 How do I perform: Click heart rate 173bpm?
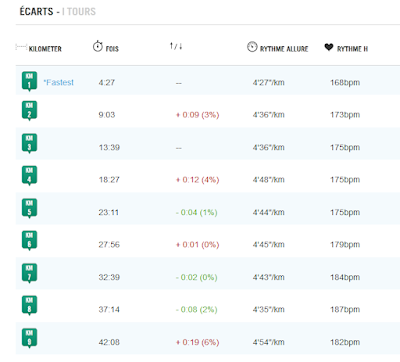click(345, 115)
